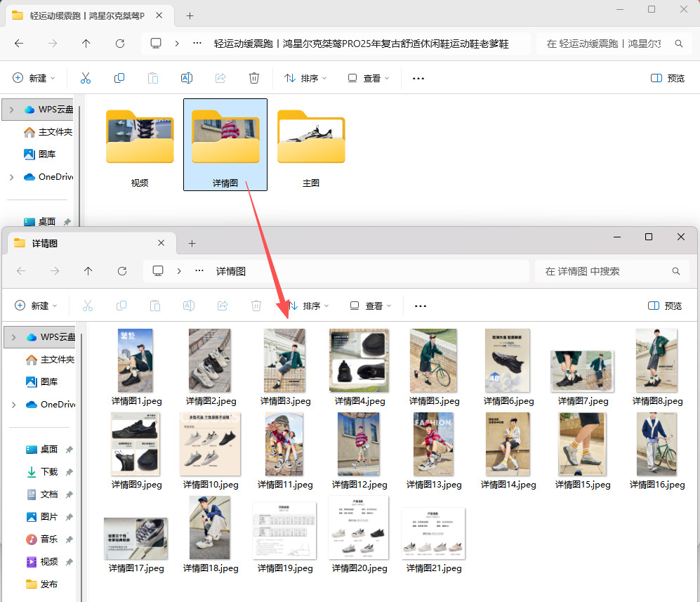Open 发布 folder in sidebar
The image size is (700, 602).
coord(42,584)
